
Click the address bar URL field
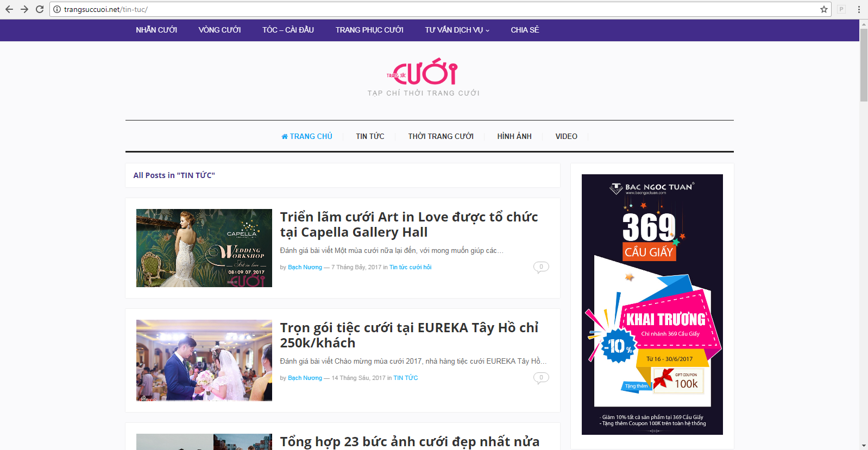pos(440,9)
